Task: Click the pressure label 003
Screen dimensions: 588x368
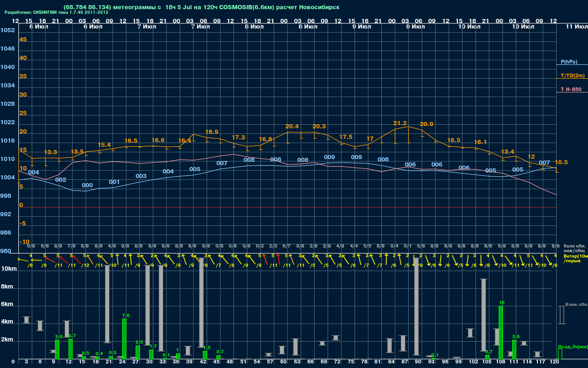Action: click(141, 176)
